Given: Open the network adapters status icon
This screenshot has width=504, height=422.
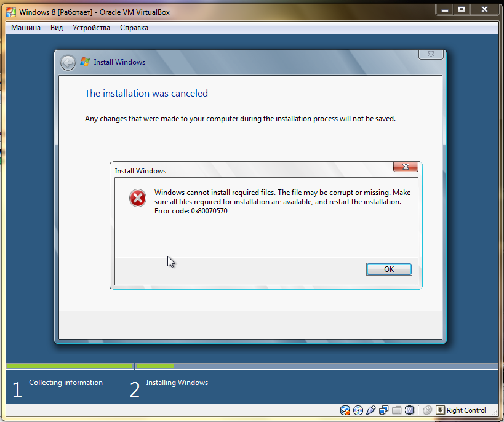Looking at the screenshot, I should pyautogui.click(x=383, y=410).
